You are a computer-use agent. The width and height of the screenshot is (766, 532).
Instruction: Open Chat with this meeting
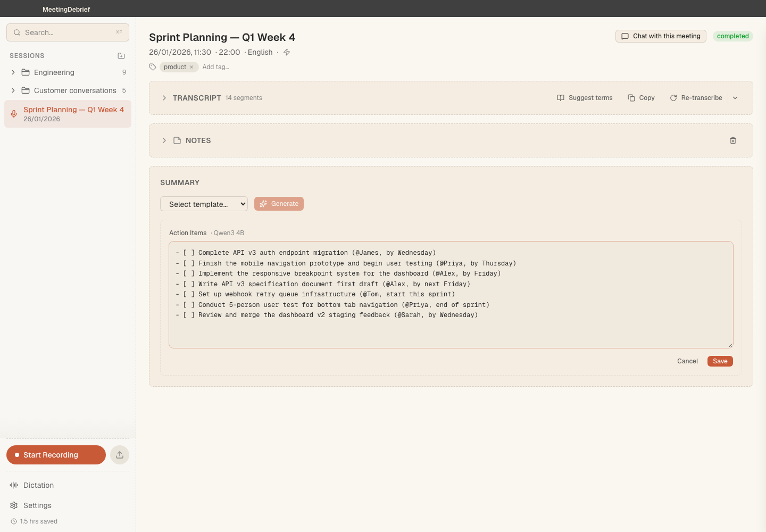click(661, 36)
